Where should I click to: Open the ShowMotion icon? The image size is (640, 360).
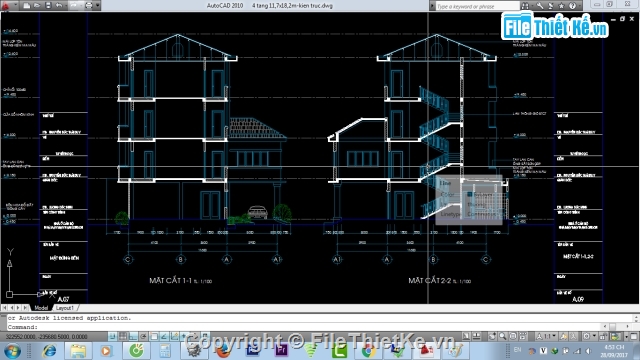pyautogui.click(x=523, y=337)
